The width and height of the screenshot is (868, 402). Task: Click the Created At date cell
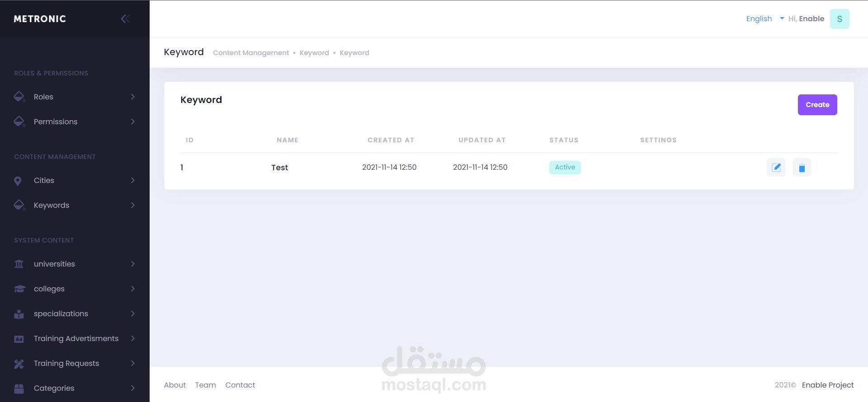pos(389,167)
